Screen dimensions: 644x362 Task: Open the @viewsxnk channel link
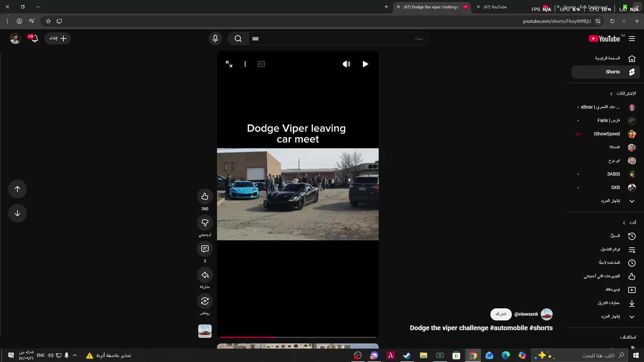pos(526,314)
